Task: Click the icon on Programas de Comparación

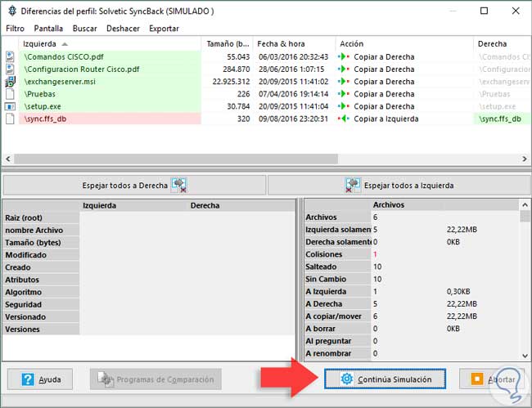Action: (x=106, y=379)
